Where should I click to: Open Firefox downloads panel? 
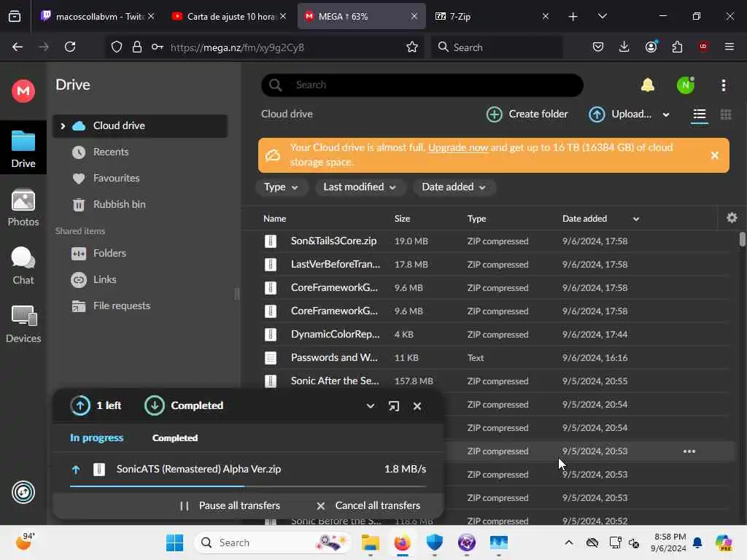(624, 47)
